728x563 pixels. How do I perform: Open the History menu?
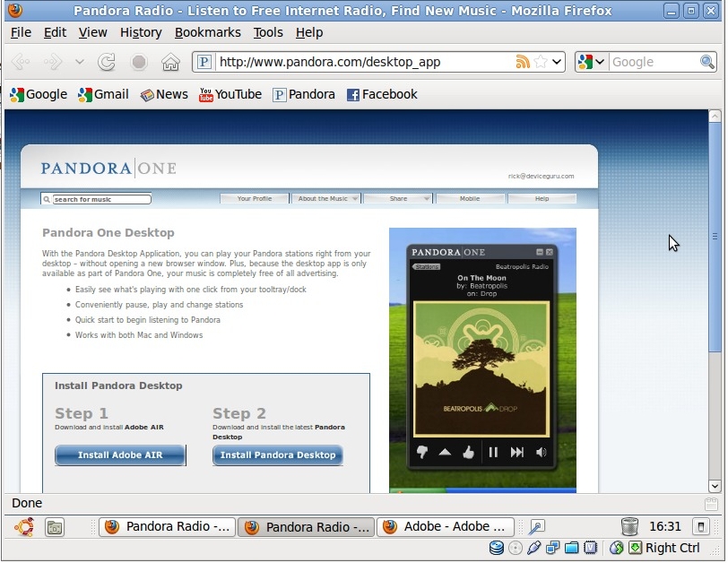141,32
